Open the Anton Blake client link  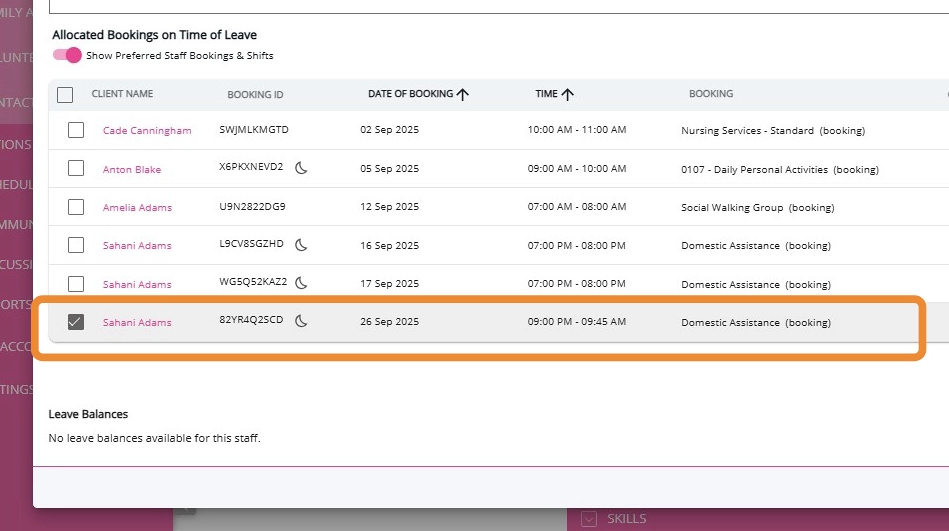(132, 170)
